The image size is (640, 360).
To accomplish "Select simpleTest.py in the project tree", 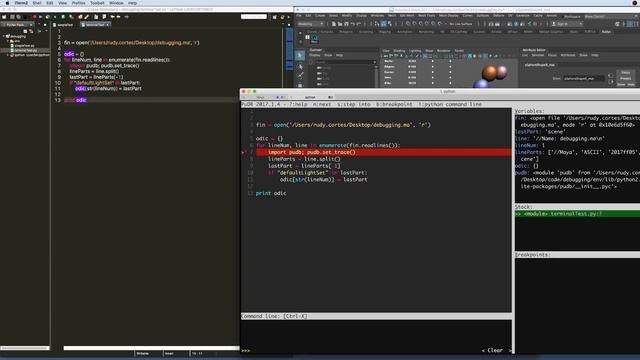I will (x=24, y=46).
